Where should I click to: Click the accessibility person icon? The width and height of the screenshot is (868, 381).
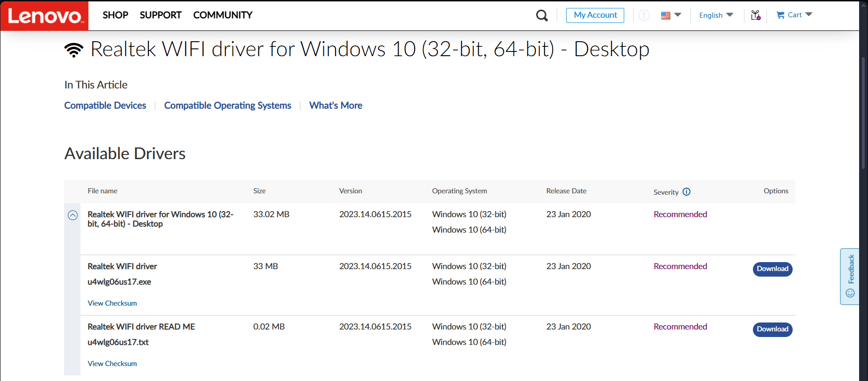[x=644, y=15]
